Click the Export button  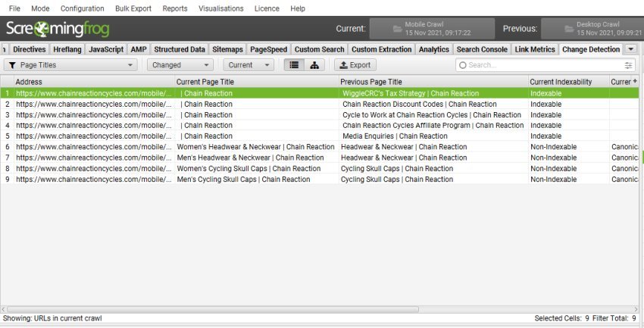tap(354, 65)
